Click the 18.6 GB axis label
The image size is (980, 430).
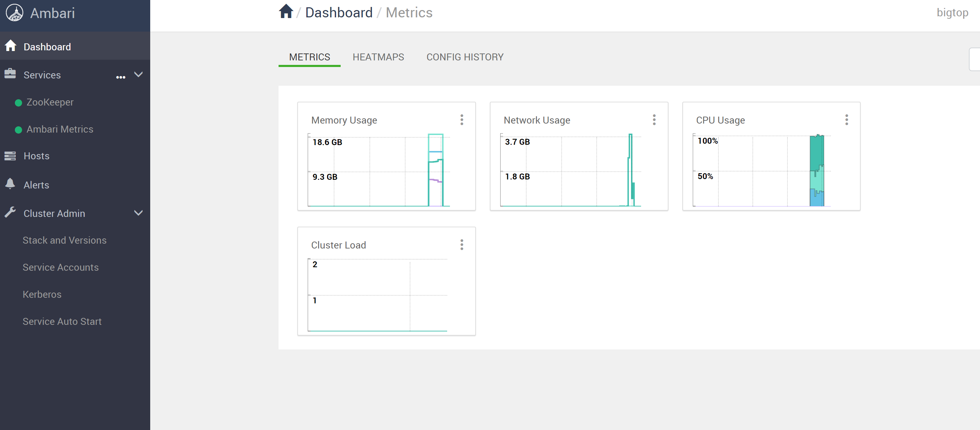327,142
